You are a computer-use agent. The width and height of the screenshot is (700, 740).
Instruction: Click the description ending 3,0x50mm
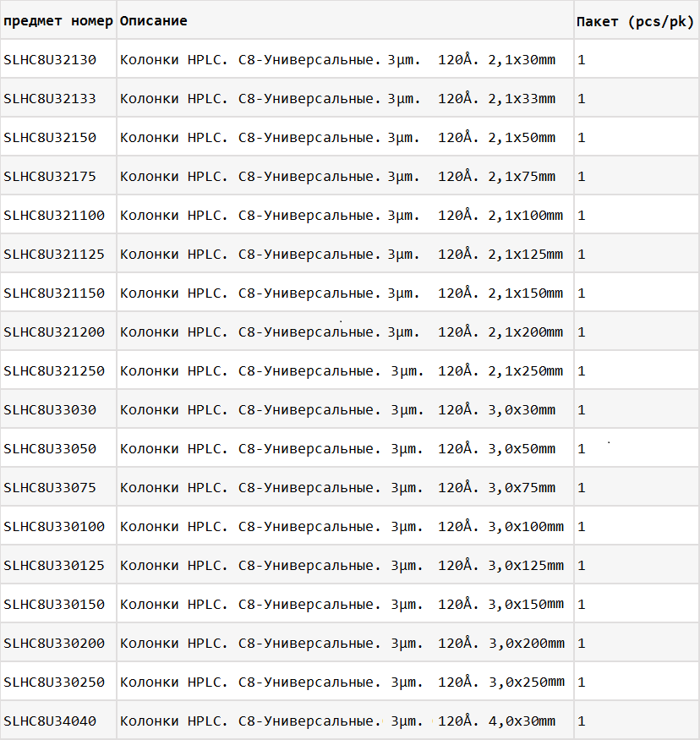click(337, 449)
